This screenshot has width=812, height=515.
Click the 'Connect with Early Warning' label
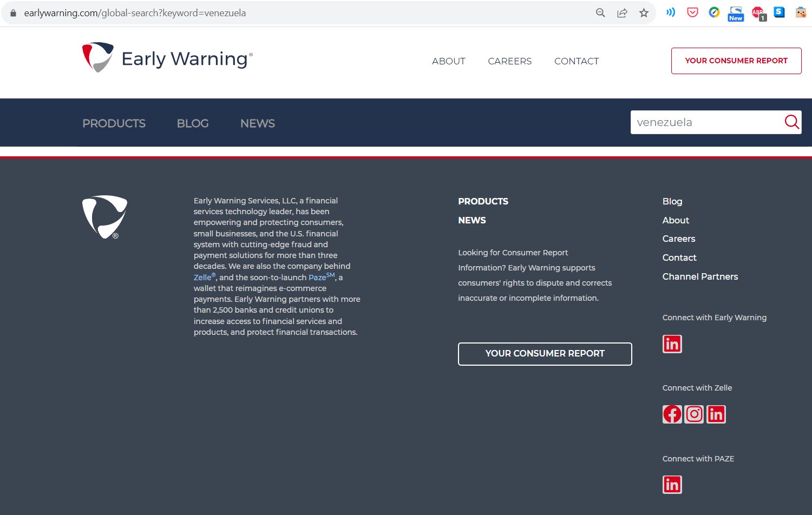715,318
